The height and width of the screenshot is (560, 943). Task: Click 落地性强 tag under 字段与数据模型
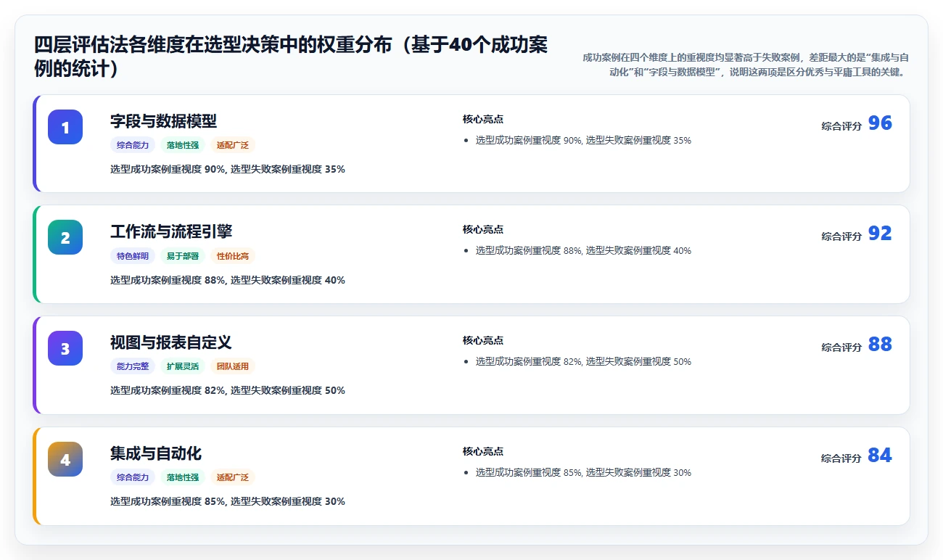point(183,145)
